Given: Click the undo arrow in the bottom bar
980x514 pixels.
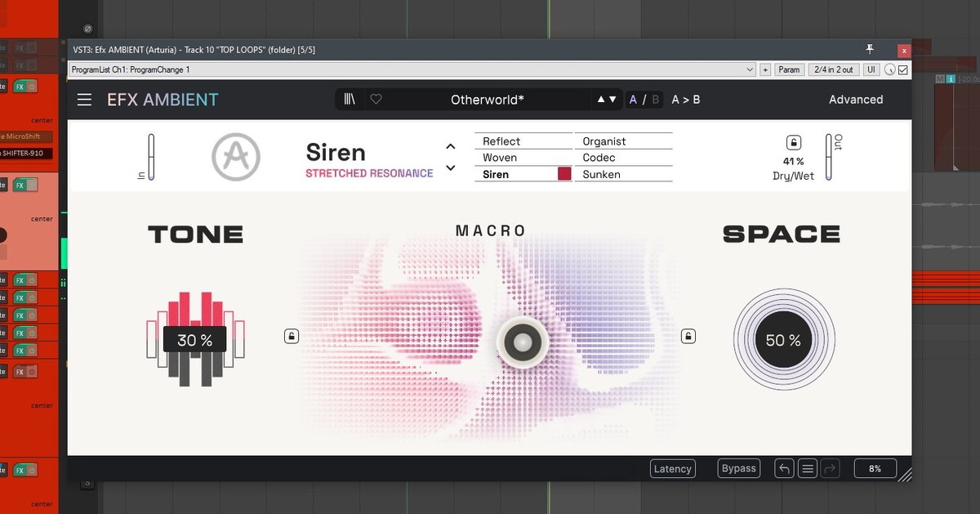Looking at the screenshot, I should point(785,468).
